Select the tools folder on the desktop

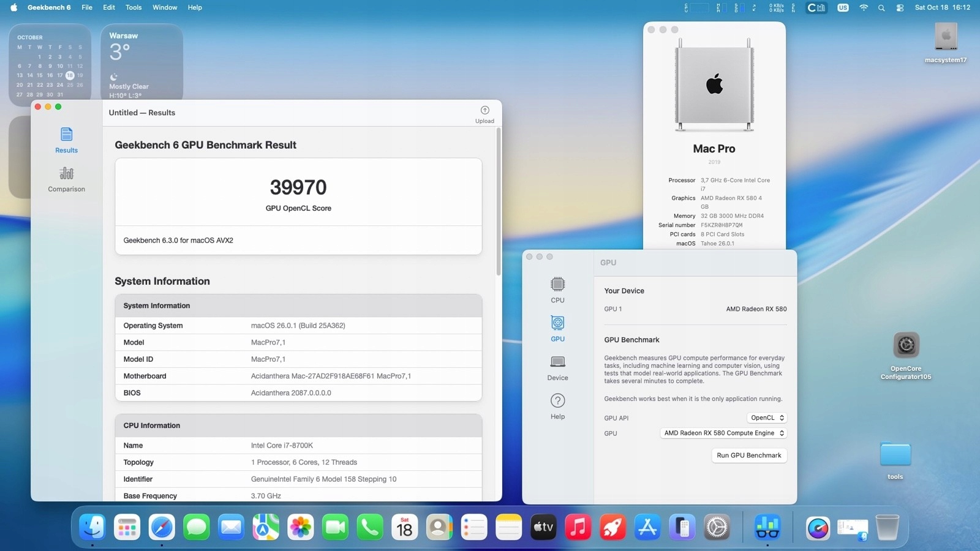click(x=895, y=460)
